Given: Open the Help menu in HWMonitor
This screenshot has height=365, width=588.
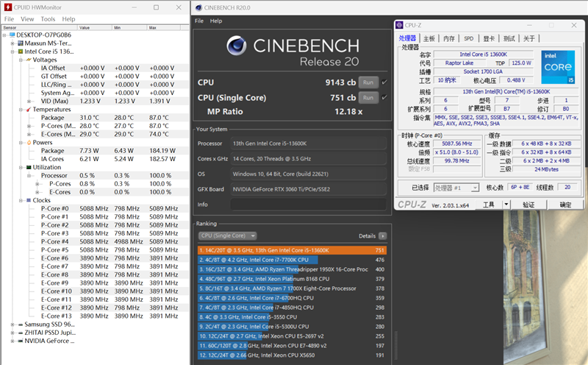Looking at the screenshot, I should tap(68, 19).
